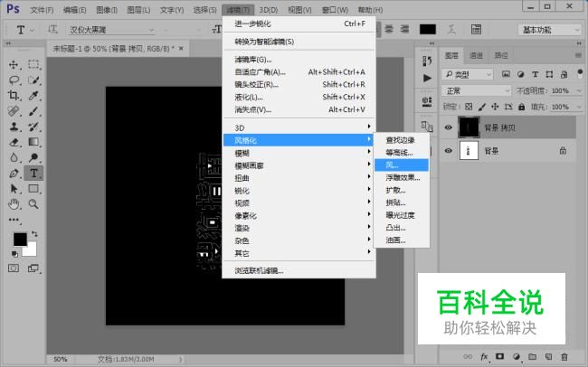588x367 pixels.
Task: Toggle Quick Mask mode icon
Action: (14, 268)
